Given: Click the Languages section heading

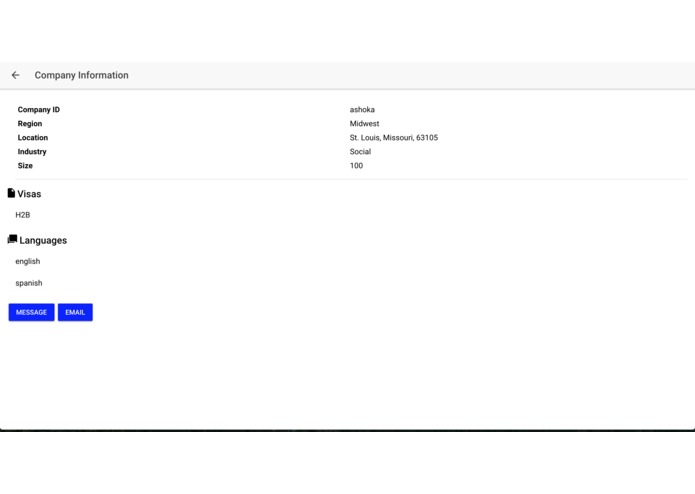Looking at the screenshot, I should (x=43, y=241).
